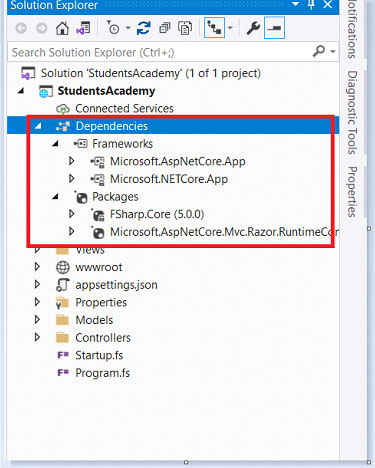Toggle auto-hide pin of Solution Explorer

[311, 4]
